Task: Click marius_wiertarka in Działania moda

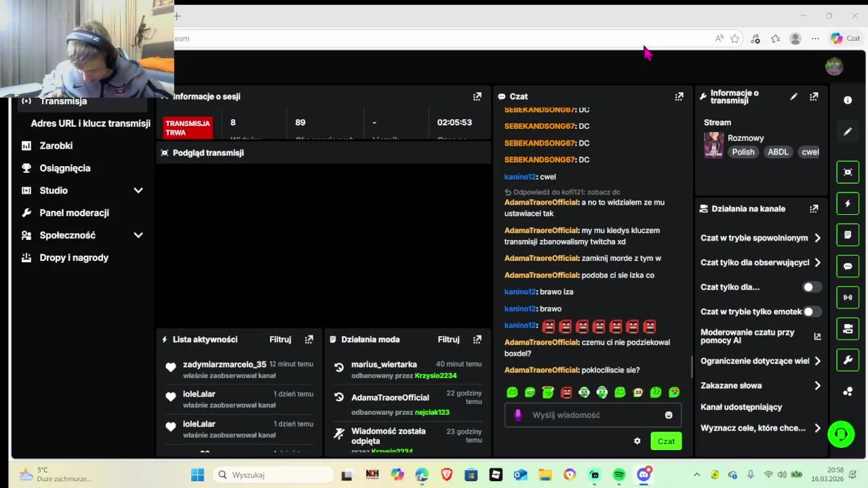Action: (x=384, y=365)
